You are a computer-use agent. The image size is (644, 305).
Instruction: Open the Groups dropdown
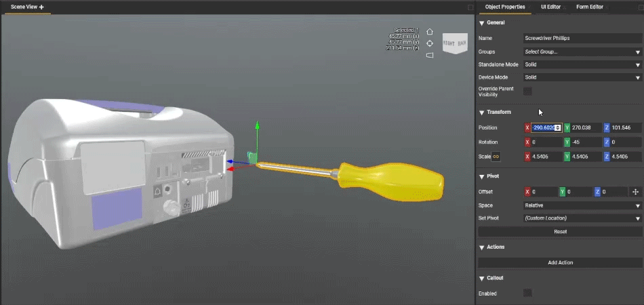[x=582, y=52]
